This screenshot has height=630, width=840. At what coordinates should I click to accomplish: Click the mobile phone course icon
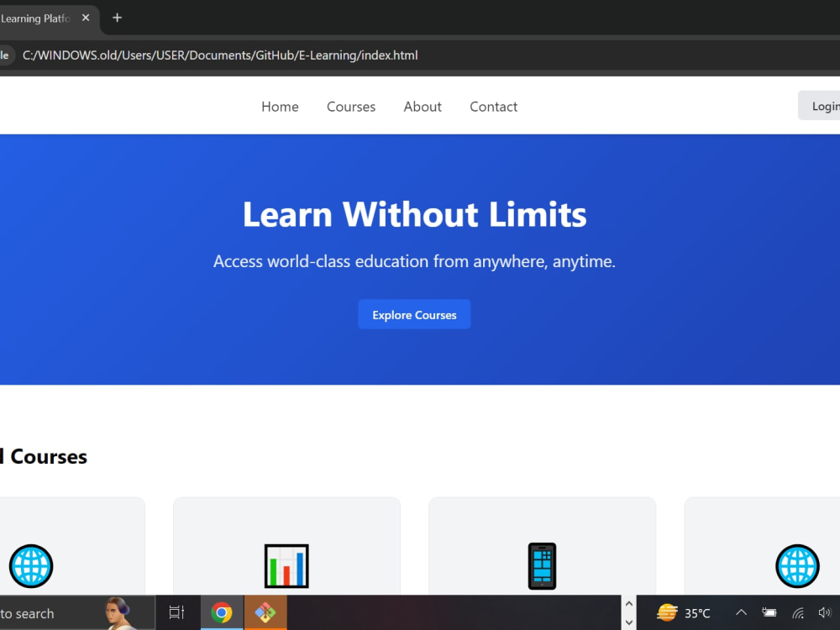click(542, 566)
